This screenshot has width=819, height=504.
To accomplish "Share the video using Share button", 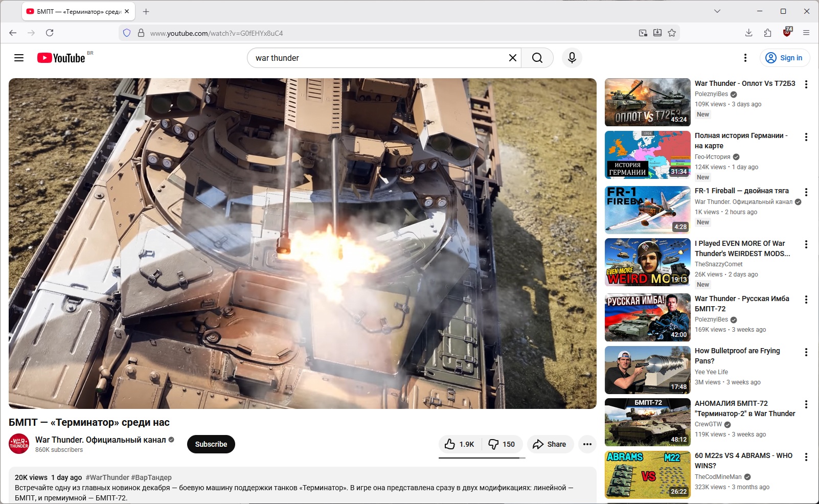I will pos(550,444).
